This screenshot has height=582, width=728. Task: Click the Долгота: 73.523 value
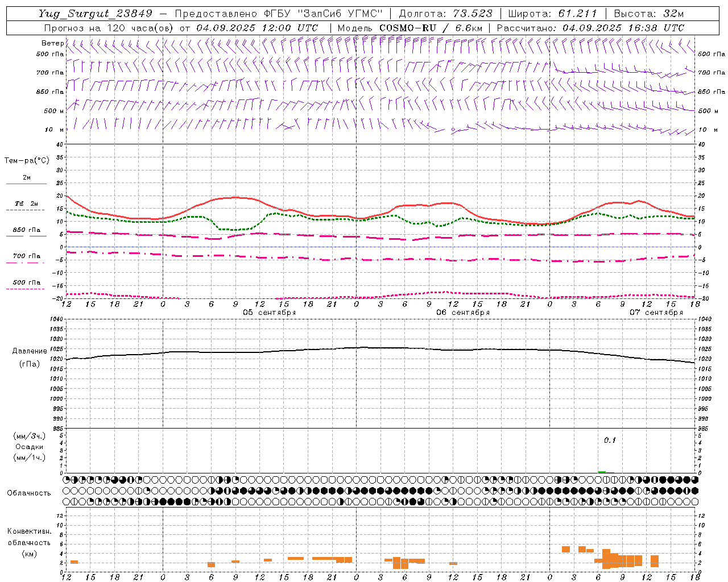click(x=446, y=14)
